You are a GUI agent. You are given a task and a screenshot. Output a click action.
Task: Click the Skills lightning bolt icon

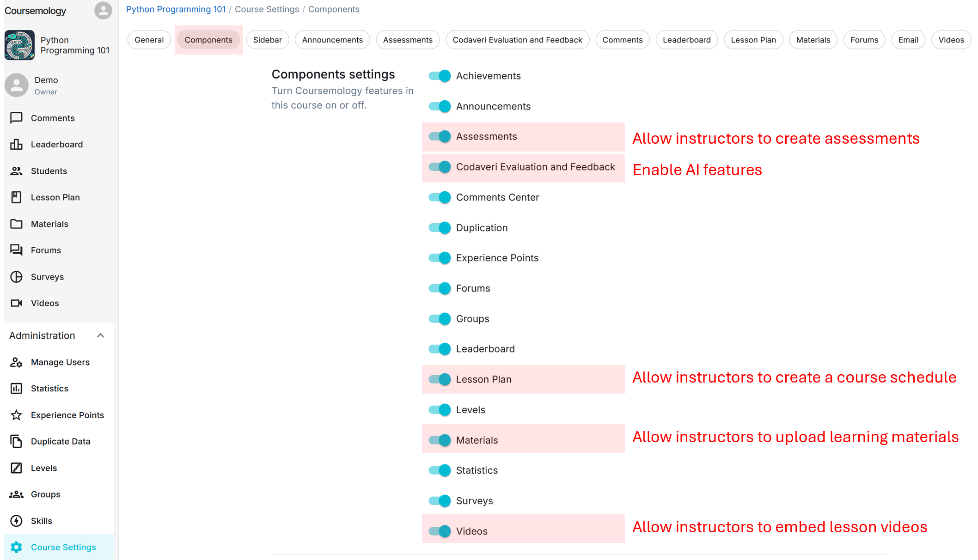click(x=16, y=521)
